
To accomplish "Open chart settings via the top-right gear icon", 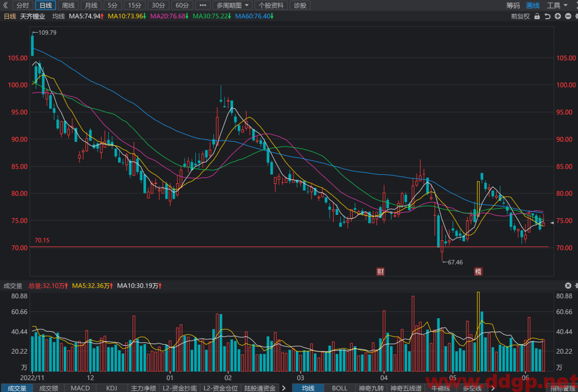I will pyautogui.click(x=576, y=16).
